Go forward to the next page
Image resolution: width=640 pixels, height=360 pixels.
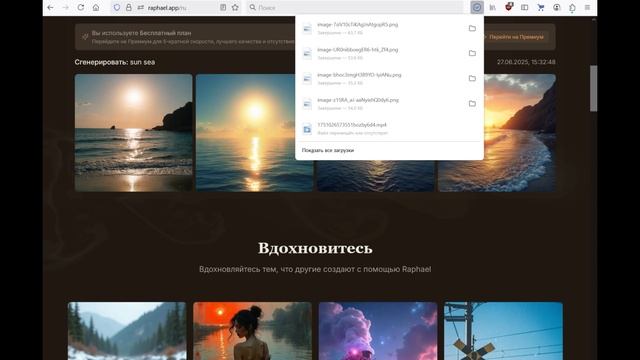point(65,7)
